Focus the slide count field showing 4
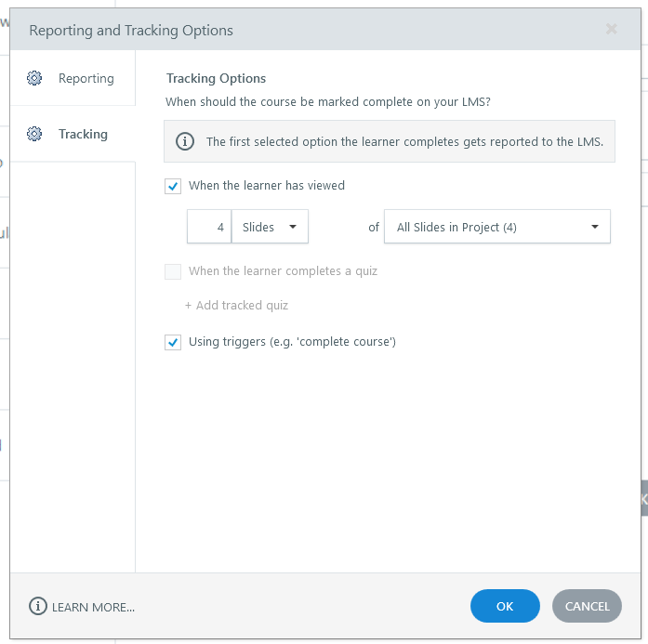The width and height of the screenshot is (648, 644). [x=209, y=227]
